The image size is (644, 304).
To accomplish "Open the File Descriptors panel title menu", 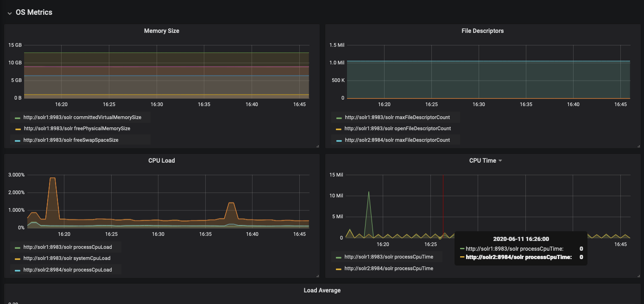I will 482,31.
